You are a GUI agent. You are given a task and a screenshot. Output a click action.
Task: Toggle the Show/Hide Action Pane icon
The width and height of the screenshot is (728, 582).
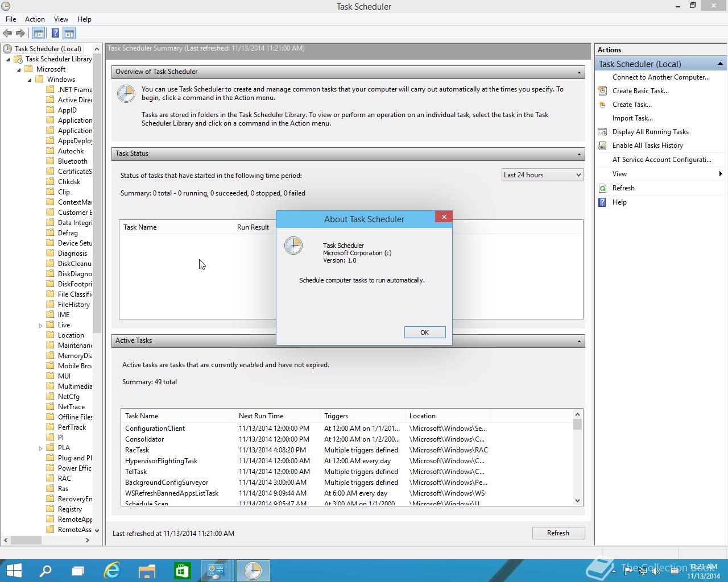click(69, 33)
